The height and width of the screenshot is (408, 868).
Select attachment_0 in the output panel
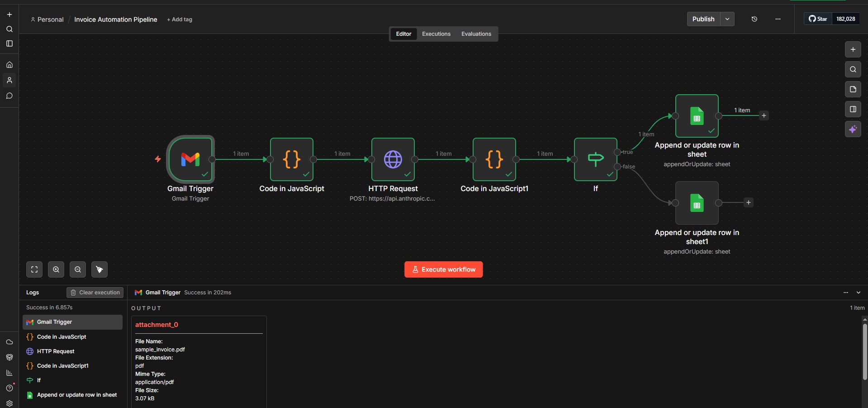[157, 325]
